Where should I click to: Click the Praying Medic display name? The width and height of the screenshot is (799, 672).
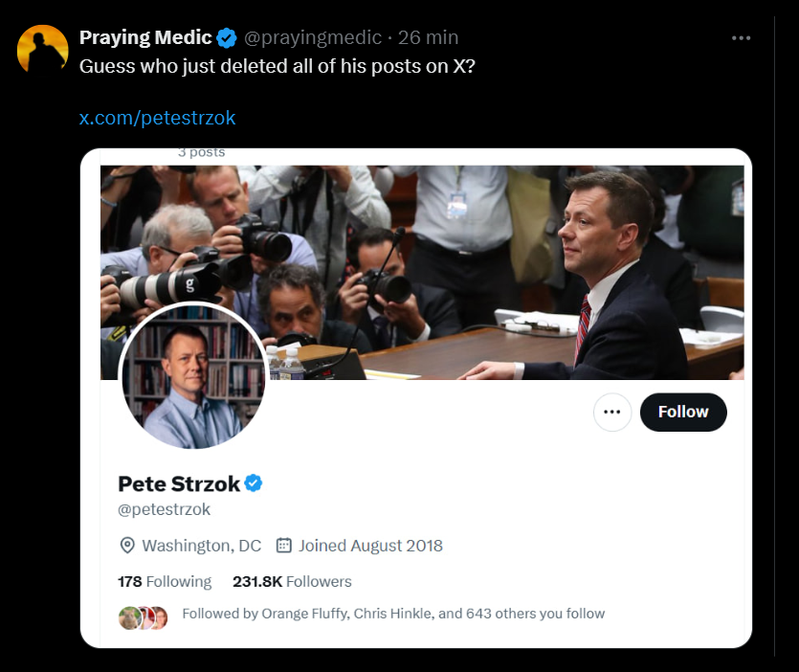144,38
